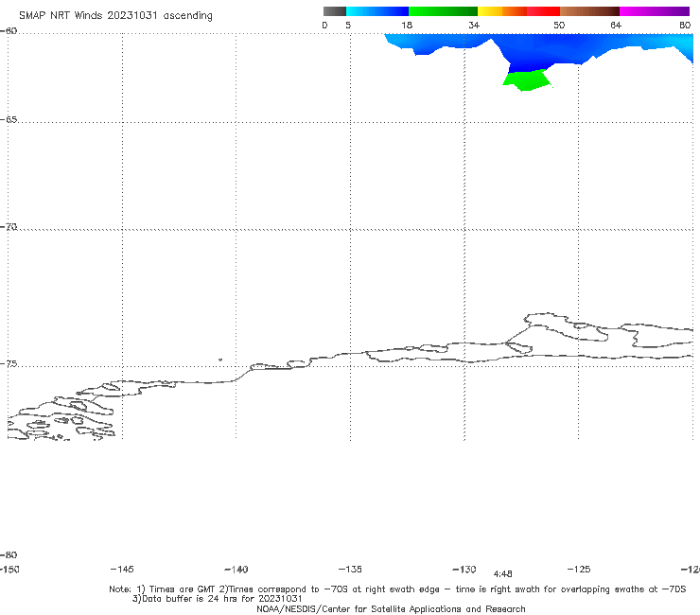This screenshot has height=615, width=700.
Task: Click the longitude label "-130"
Action: pos(464,570)
